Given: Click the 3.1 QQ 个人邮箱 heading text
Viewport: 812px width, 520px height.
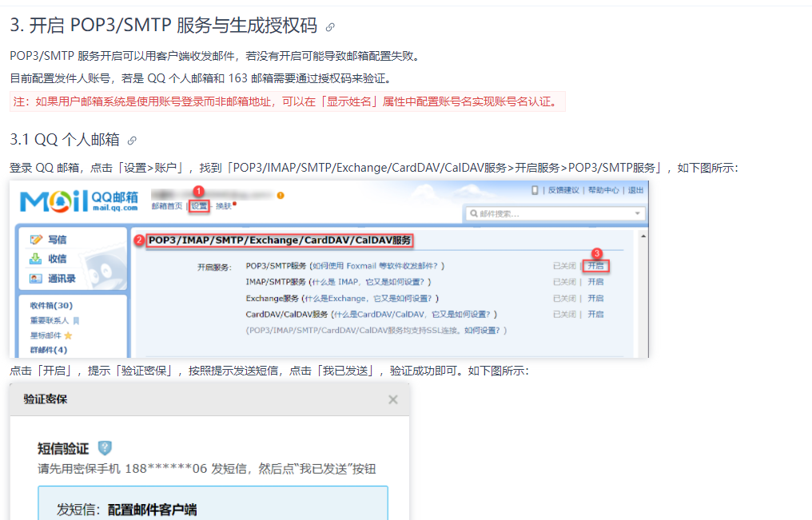Looking at the screenshot, I should click(x=65, y=140).
